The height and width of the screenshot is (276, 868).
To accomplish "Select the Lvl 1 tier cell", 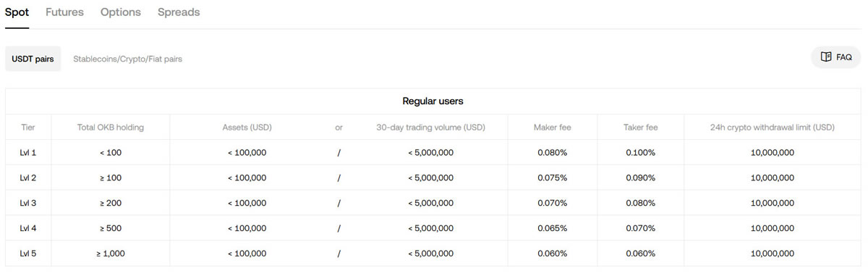I will click(28, 152).
